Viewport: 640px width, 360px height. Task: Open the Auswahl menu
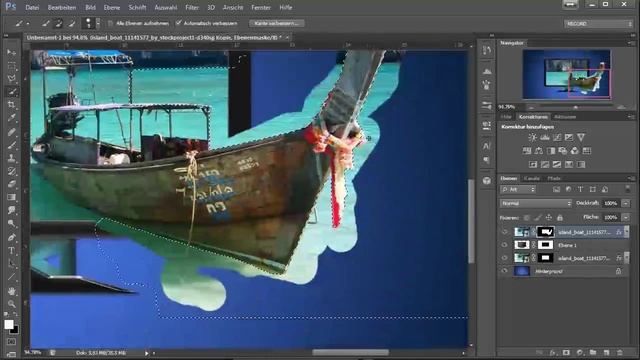[166, 7]
